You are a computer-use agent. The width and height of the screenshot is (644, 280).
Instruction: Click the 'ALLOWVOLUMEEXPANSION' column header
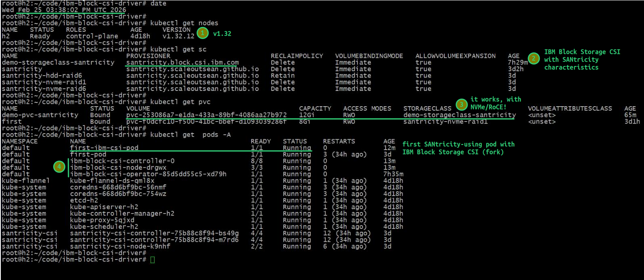456,56
